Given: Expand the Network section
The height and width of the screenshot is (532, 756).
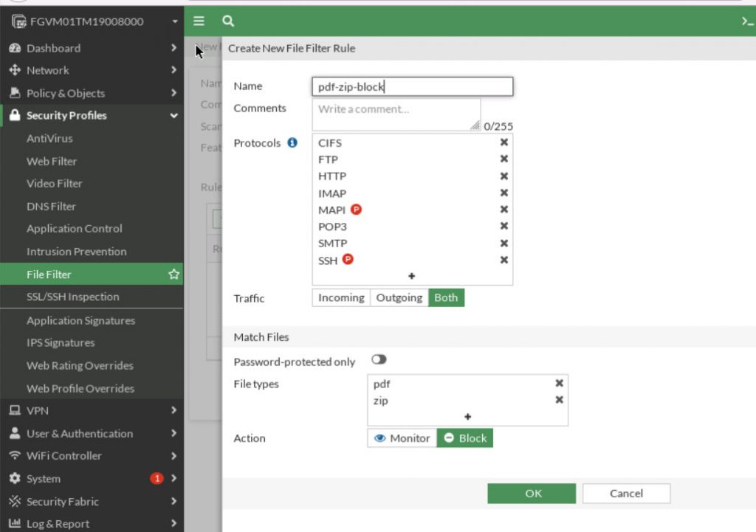Looking at the screenshot, I should (x=49, y=70).
